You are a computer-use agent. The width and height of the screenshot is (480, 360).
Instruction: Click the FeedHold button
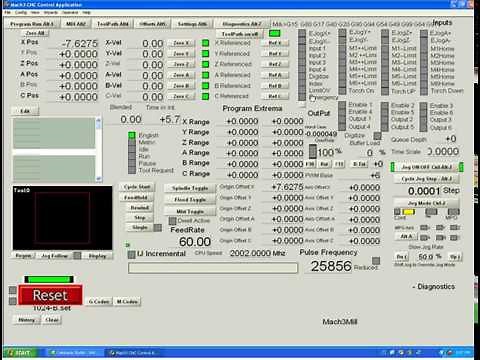tap(136, 197)
